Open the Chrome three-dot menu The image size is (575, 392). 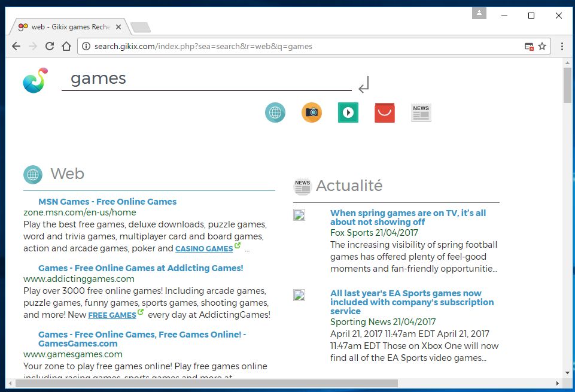[x=562, y=46]
